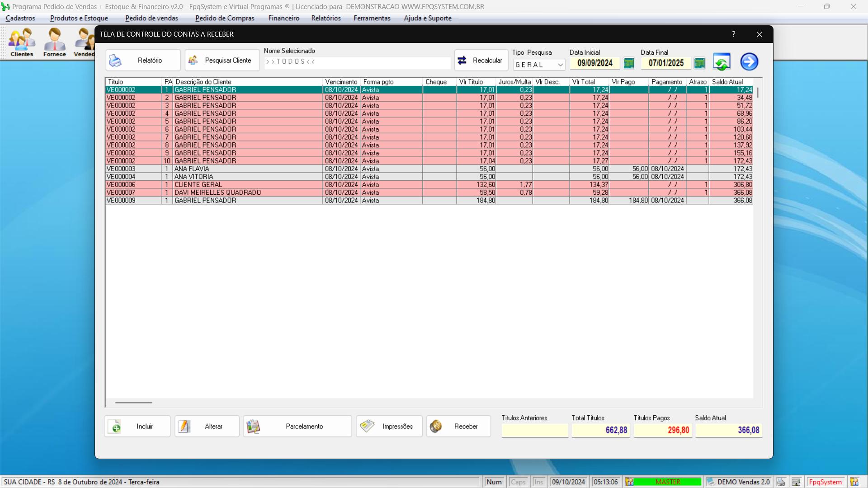Viewport: 868px width, 488px height.
Task: Open Pedido de vendas menu
Action: pyautogui.click(x=151, y=18)
